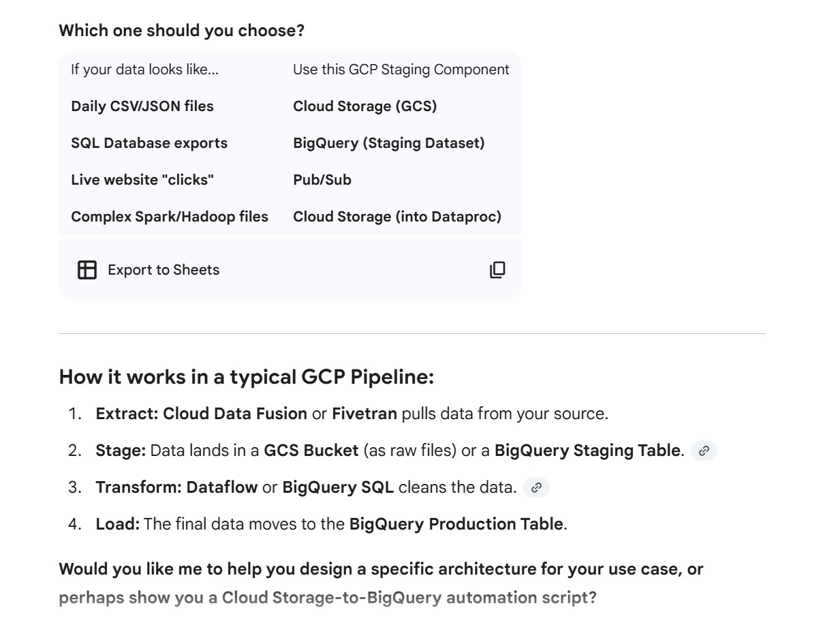The width and height of the screenshot is (840, 625).
Task: Click the 'SQL Database exports' cell
Action: click(x=149, y=143)
